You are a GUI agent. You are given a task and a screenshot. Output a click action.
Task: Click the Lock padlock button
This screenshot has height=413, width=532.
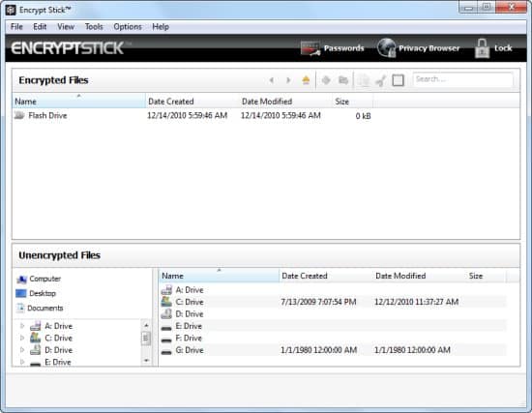[493, 48]
